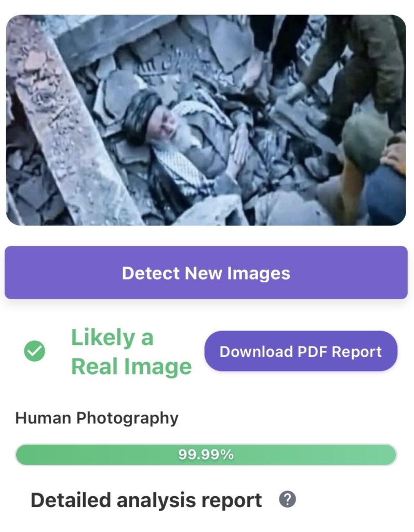Download the PDF report

[301, 351]
